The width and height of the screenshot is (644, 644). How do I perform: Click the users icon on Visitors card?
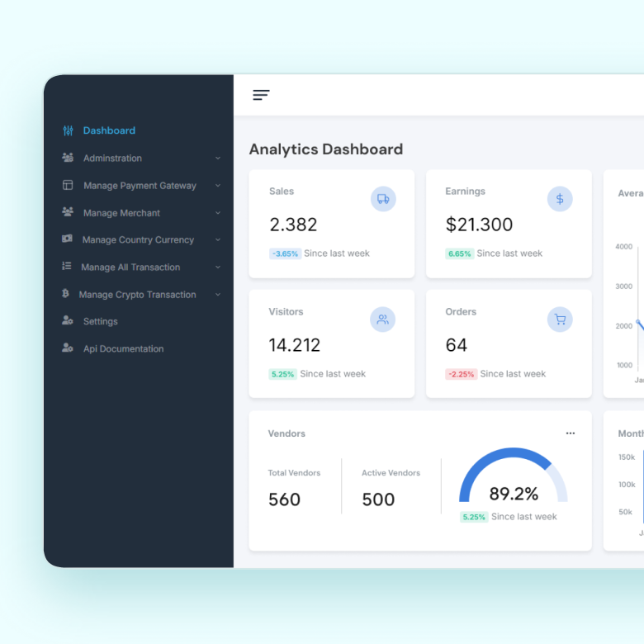pyautogui.click(x=383, y=320)
